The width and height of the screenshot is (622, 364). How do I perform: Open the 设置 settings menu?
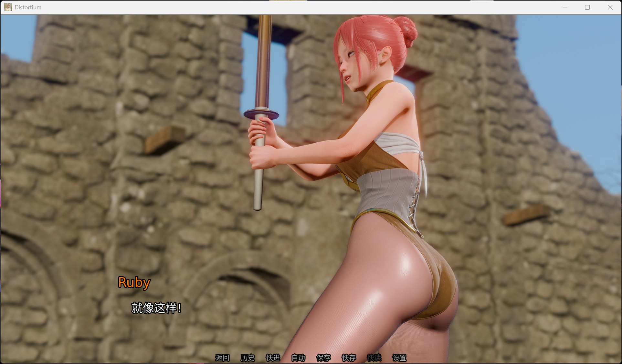click(399, 358)
